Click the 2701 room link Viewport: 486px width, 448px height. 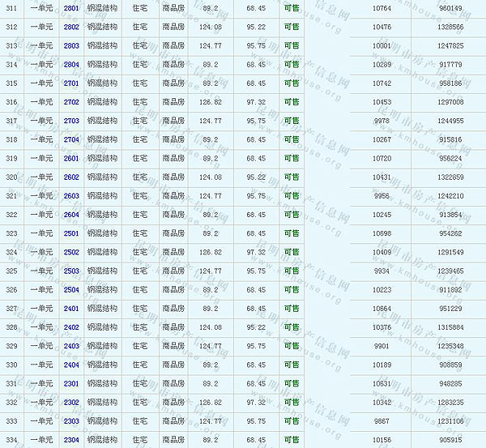(x=71, y=83)
